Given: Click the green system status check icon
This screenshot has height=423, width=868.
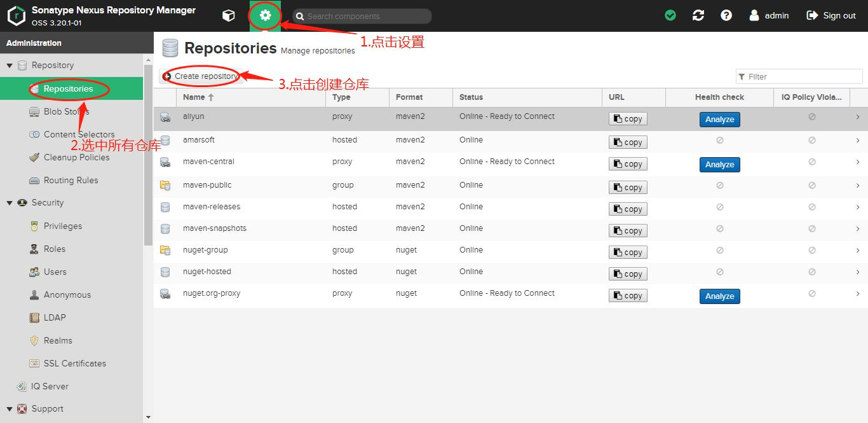Looking at the screenshot, I should [670, 15].
